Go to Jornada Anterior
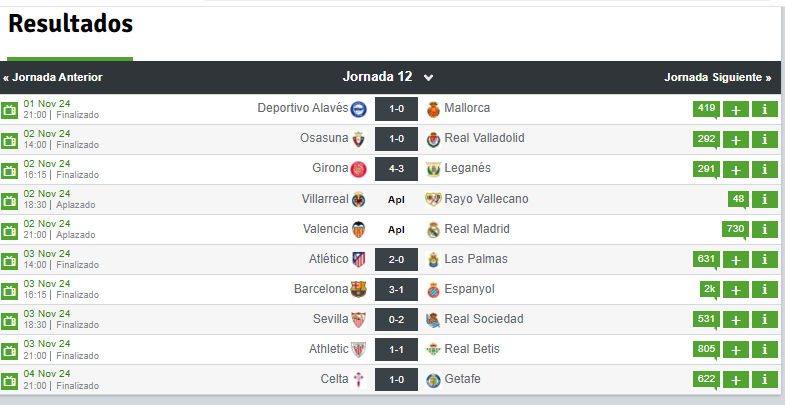Screen dimensions: 785x405 [x=53, y=78]
